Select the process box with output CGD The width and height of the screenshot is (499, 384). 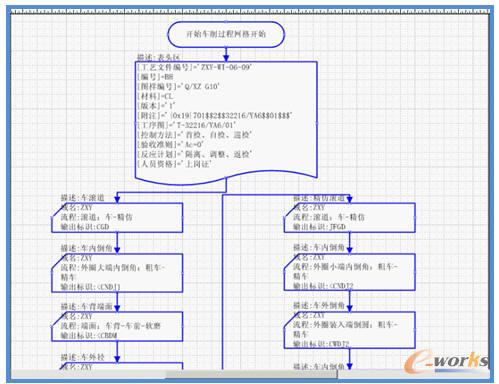(x=117, y=218)
